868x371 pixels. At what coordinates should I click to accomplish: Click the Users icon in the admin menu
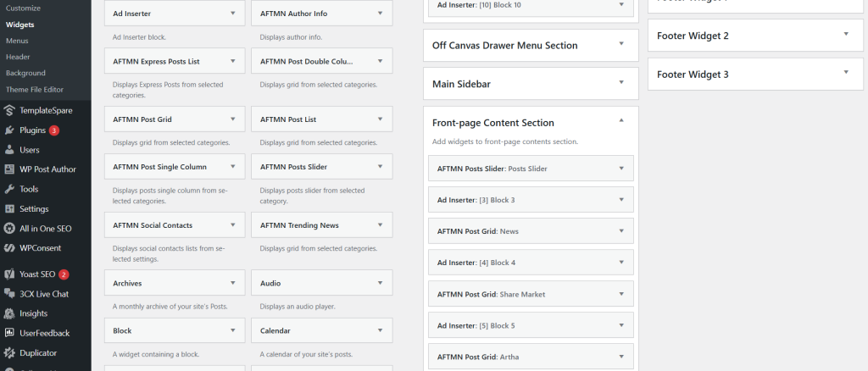pos(9,150)
